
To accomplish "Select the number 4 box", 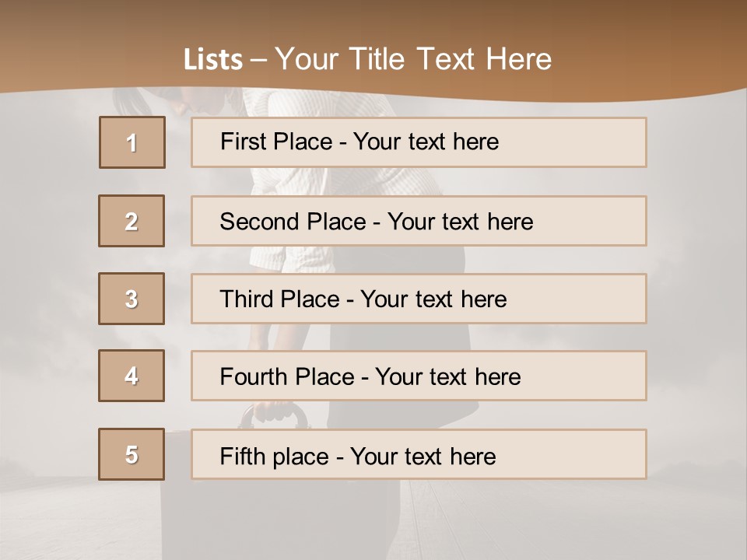I will click(x=132, y=376).
